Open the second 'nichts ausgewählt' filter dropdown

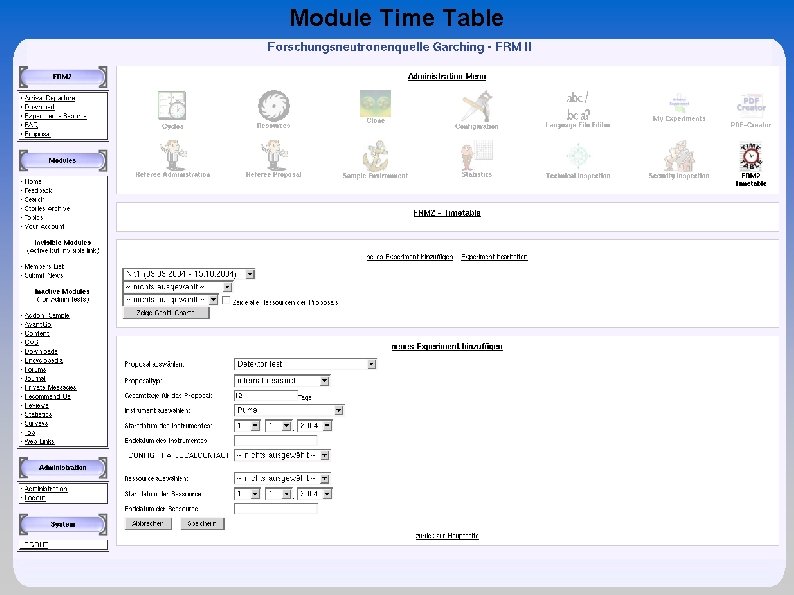[177, 287]
